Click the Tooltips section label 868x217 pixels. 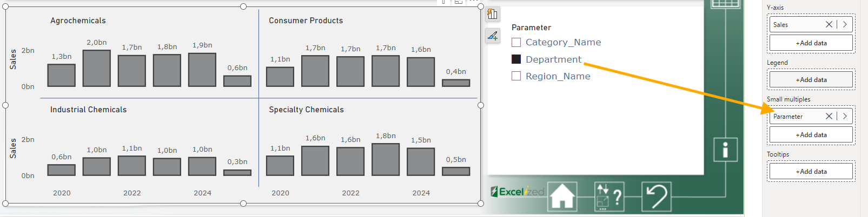(778, 154)
